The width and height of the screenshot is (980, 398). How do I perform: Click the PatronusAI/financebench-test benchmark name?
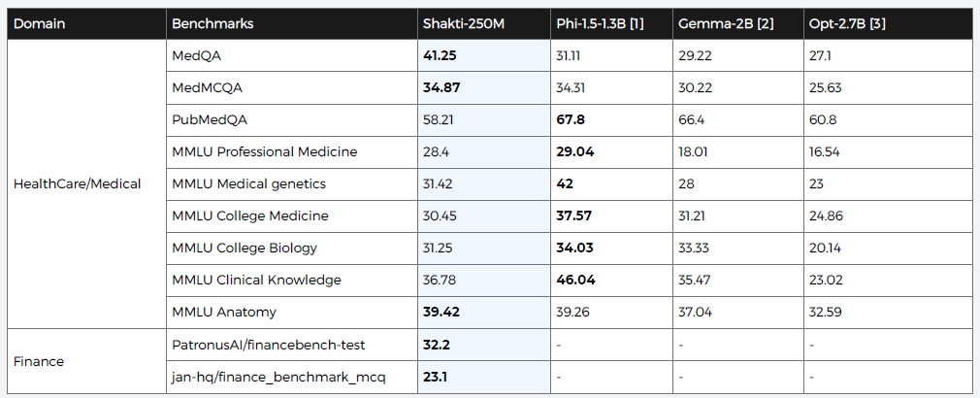click(x=268, y=345)
